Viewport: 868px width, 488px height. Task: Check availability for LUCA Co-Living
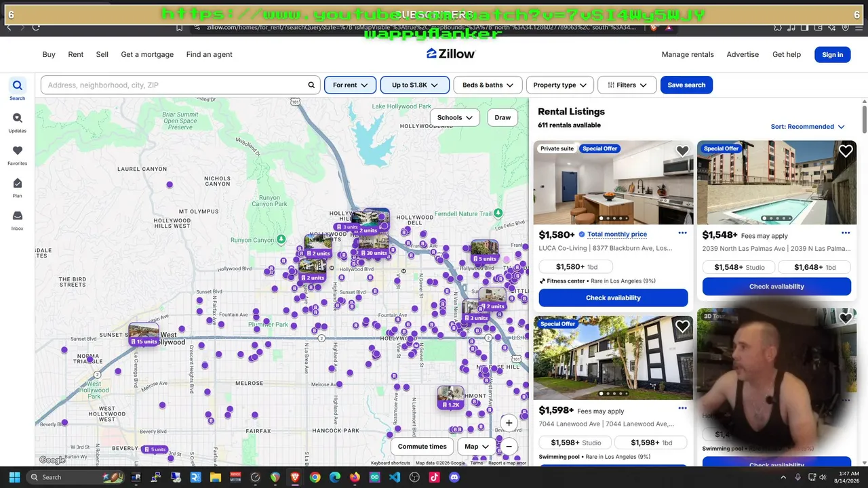coord(613,298)
